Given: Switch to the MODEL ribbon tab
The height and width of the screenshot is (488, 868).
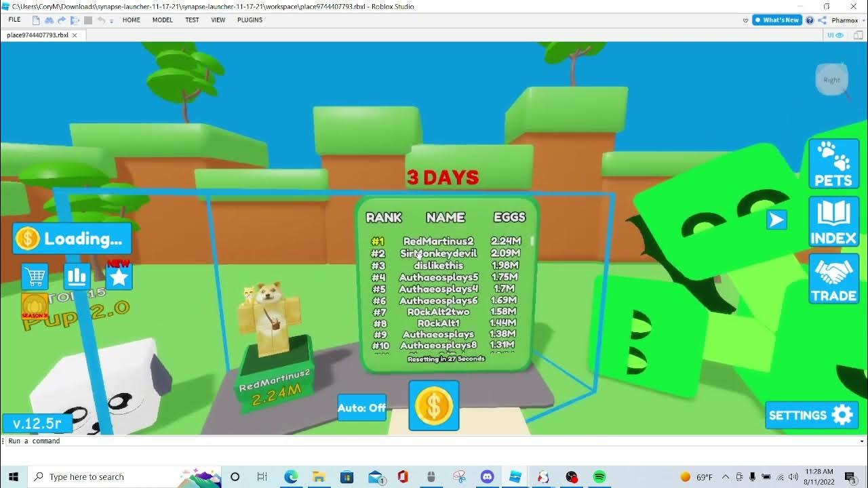Looking at the screenshot, I should (x=162, y=20).
